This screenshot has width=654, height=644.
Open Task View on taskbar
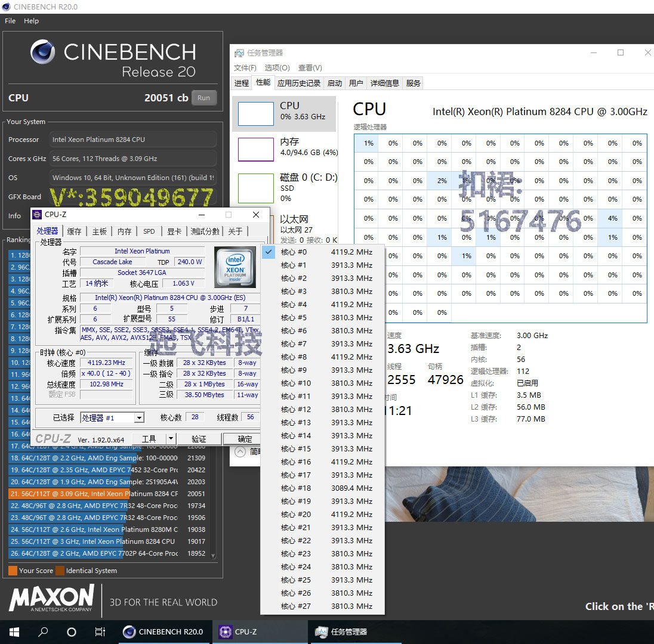coord(100,632)
